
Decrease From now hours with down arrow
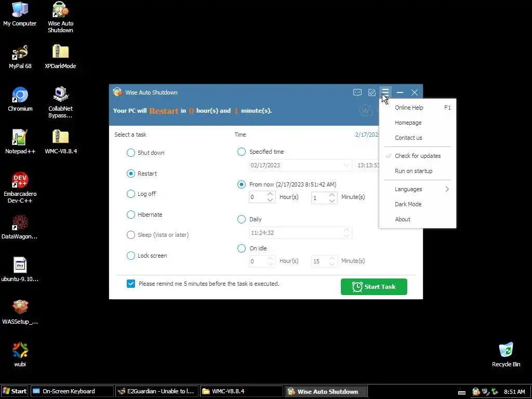(270, 200)
